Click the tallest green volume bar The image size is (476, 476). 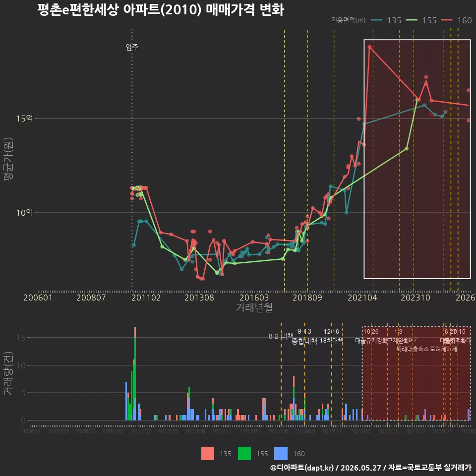(x=135, y=378)
